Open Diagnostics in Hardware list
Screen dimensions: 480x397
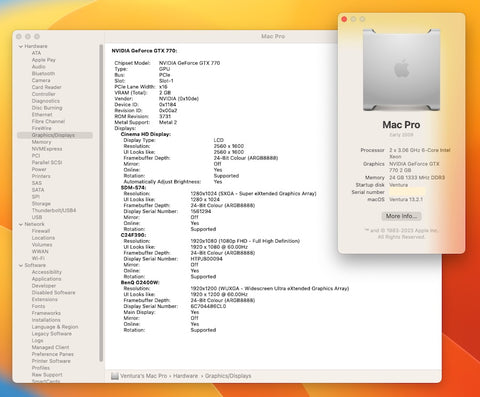click(x=46, y=101)
